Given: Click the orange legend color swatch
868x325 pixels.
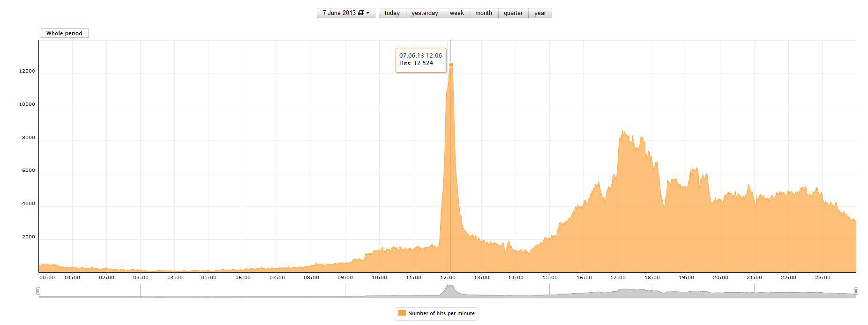Looking at the screenshot, I should tap(402, 313).
